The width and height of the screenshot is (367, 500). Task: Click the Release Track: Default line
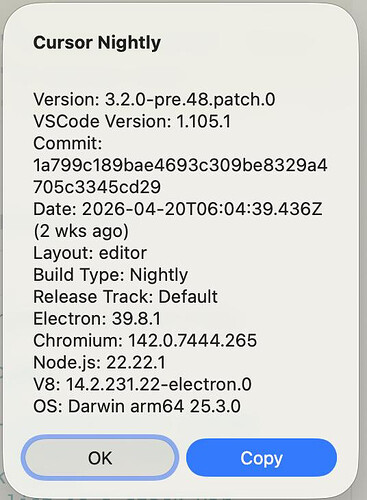pyautogui.click(x=125, y=297)
